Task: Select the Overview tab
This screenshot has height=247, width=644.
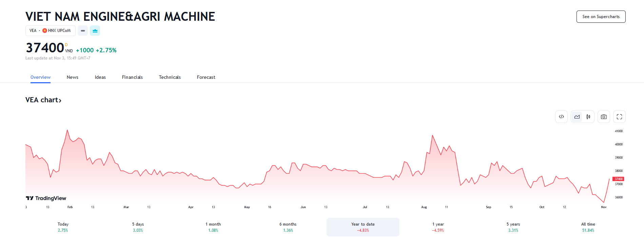Action: coord(40,77)
